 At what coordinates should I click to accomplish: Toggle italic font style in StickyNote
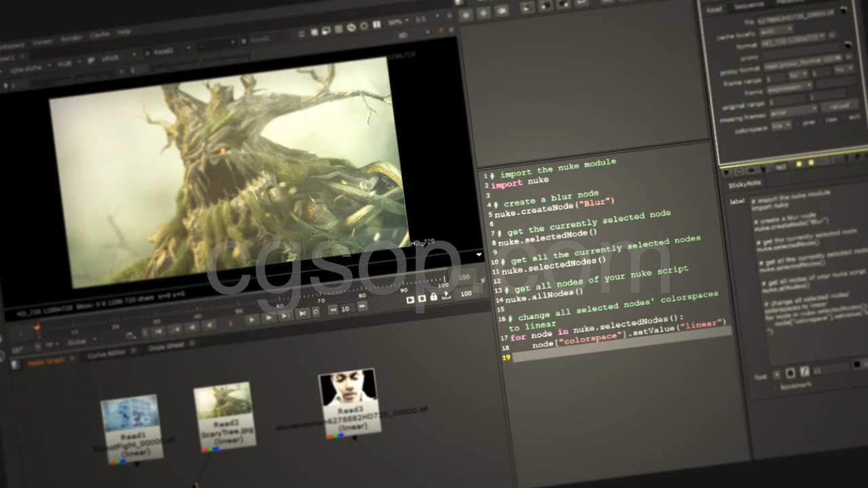click(804, 372)
